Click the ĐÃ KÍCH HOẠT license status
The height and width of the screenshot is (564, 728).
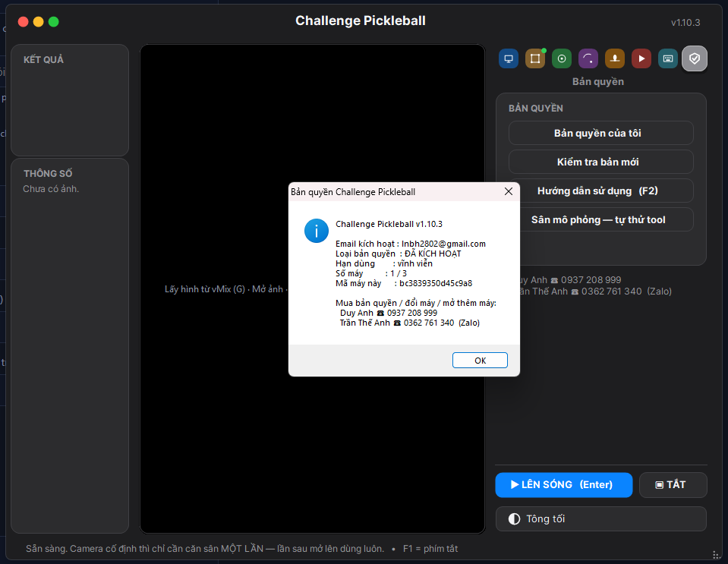tap(433, 254)
